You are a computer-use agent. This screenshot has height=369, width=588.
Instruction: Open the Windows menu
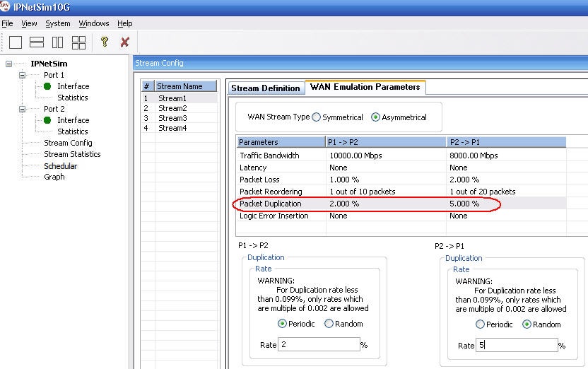pyautogui.click(x=94, y=23)
